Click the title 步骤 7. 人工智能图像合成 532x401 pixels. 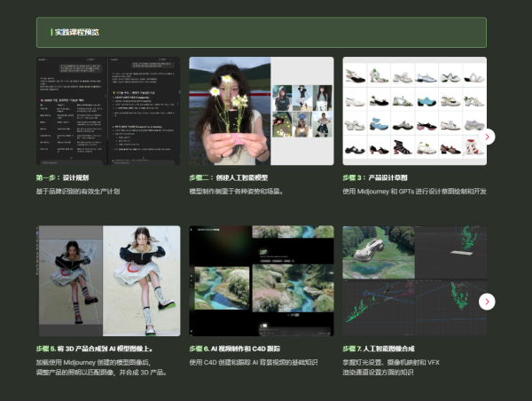(379, 349)
